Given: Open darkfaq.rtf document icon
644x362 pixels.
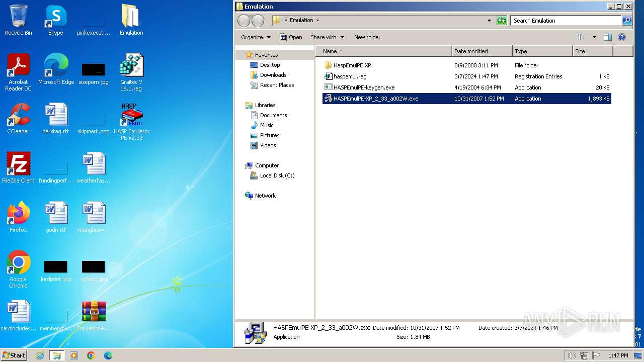Looking at the screenshot, I should pyautogui.click(x=56, y=119).
